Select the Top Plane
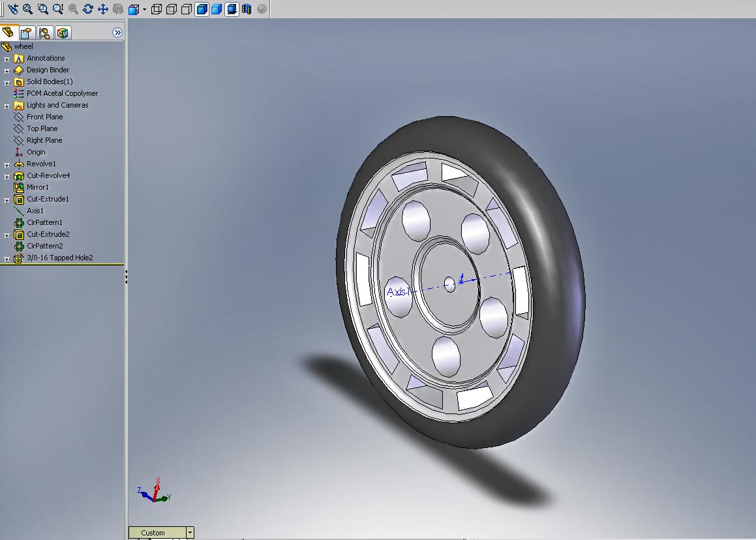This screenshot has width=756, height=540. 42,128
